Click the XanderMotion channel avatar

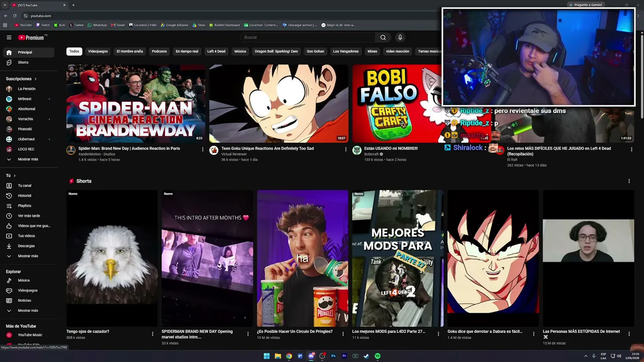click(x=71, y=150)
